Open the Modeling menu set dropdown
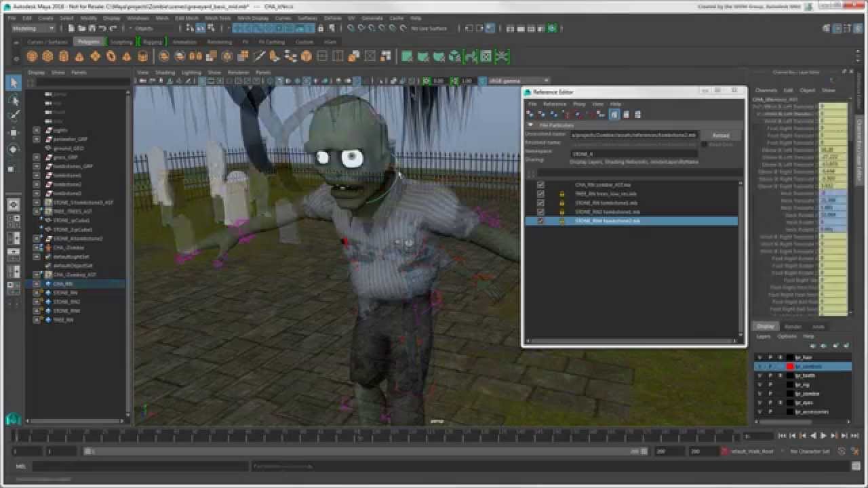868x488 pixels. click(x=33, y=28)
